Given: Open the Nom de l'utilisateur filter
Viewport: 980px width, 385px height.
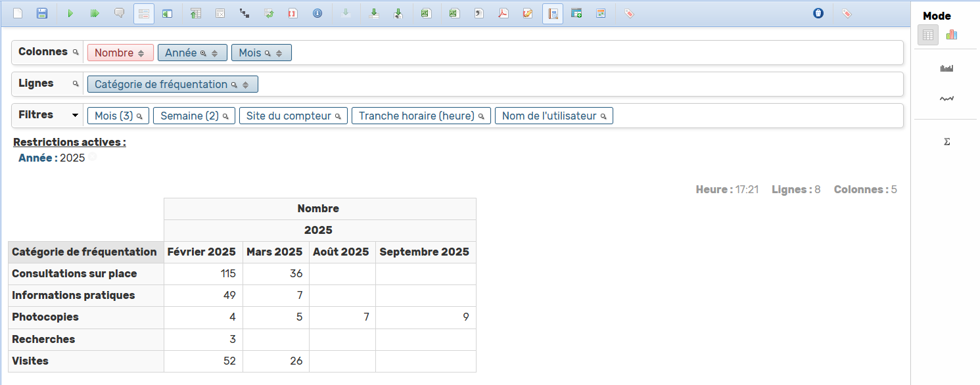Looking at the screenshot, I should [x=553, y=115].
